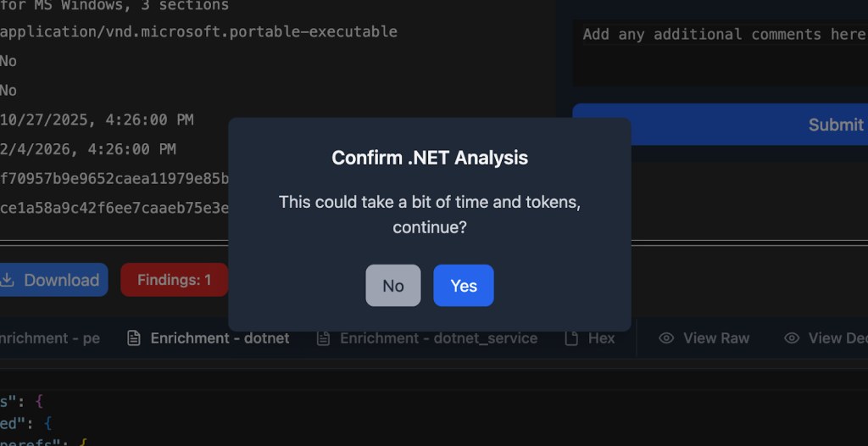Open the Enrichment - dotnet_service tab label

(x=438, y=338)
